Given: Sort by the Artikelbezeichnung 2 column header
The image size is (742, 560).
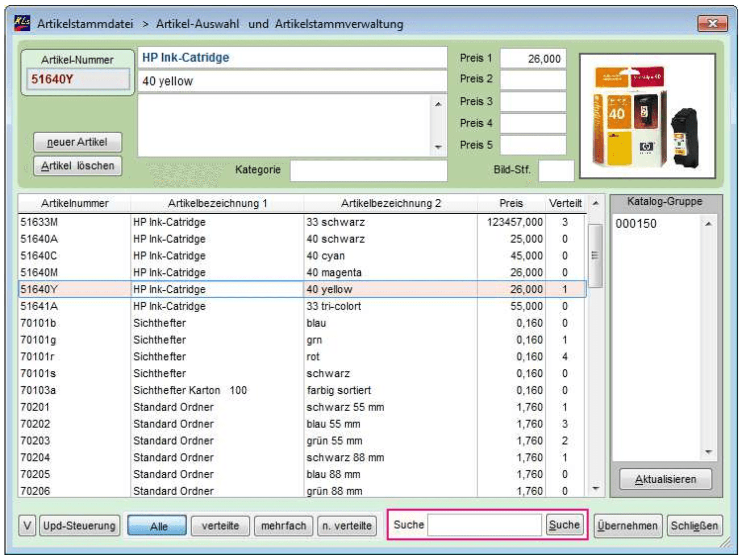Looking at the screenshot, I should tap(391, 203).
